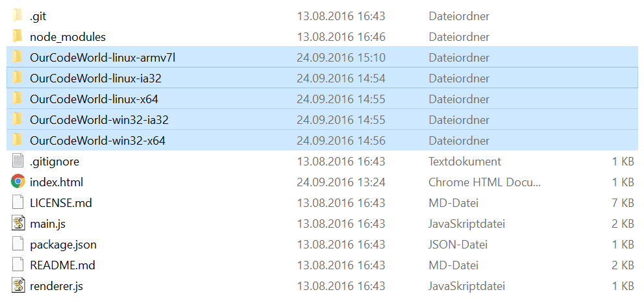Select the OurCodeWorld-linux-ia32 name
644x303 pixels.
[95, 79]
